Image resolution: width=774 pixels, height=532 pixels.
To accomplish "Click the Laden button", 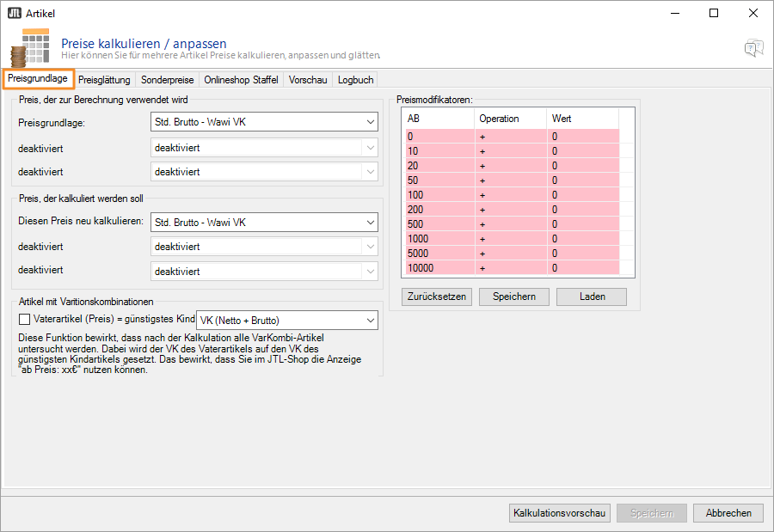I will point(592,297).
